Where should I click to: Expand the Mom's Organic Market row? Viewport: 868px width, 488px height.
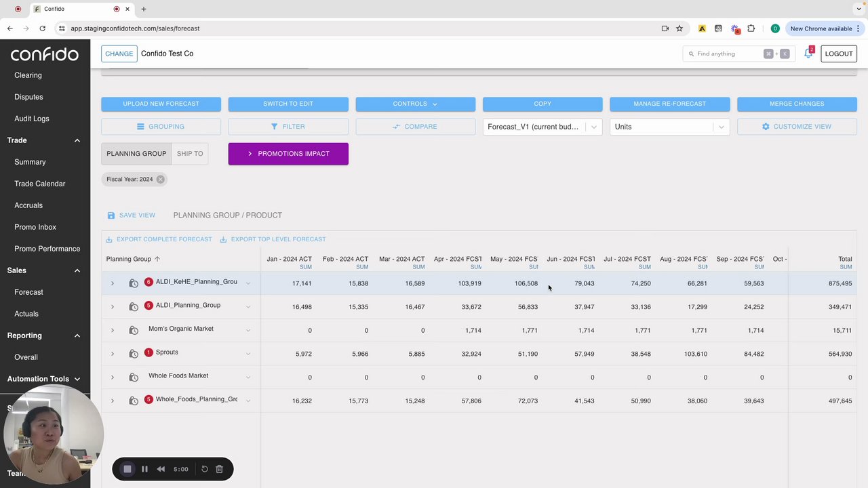[113, 330]
